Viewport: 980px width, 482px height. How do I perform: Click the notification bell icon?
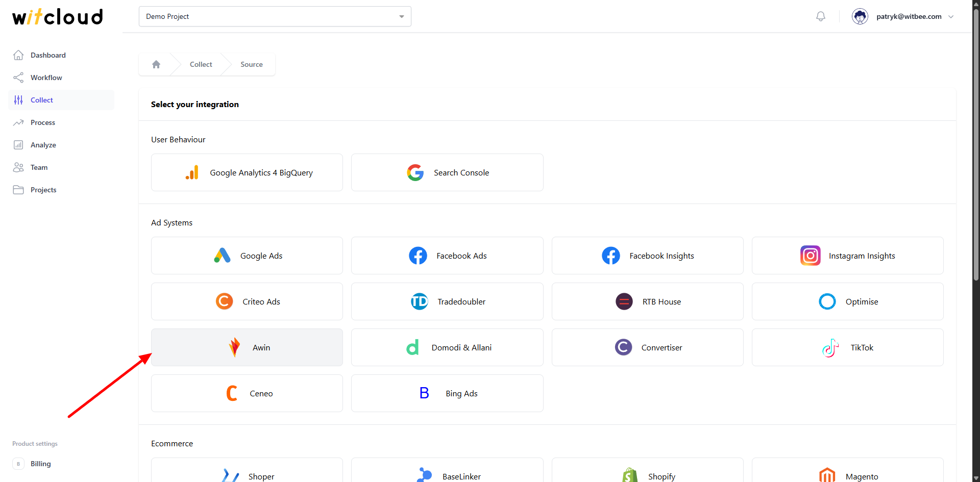pyautogui.click(x=821, y=16)
